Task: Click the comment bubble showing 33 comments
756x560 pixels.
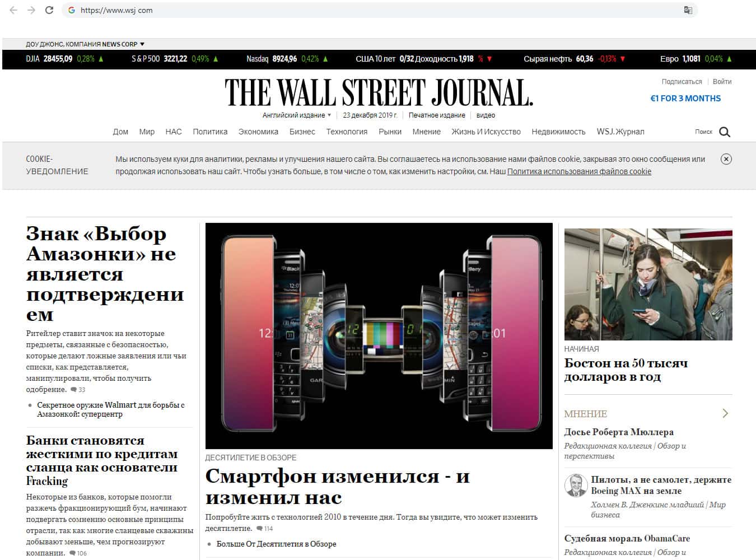Action: click(78, 390)
